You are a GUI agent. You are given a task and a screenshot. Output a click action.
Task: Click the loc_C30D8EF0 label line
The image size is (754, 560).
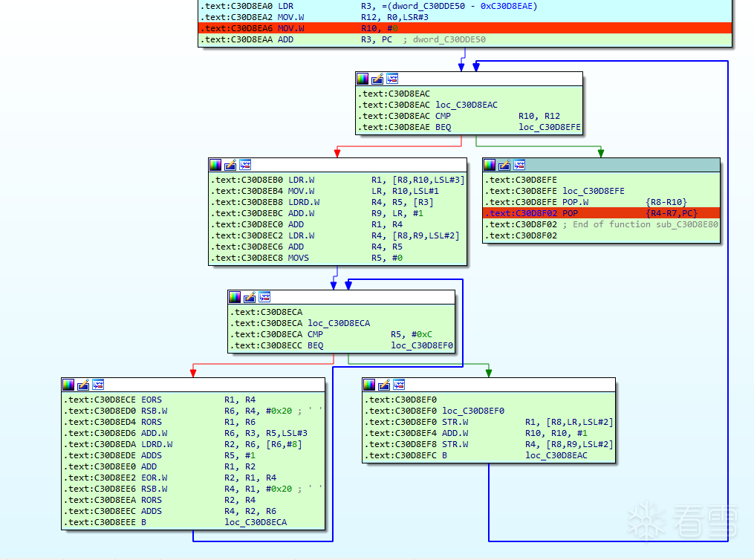point(436,411)
